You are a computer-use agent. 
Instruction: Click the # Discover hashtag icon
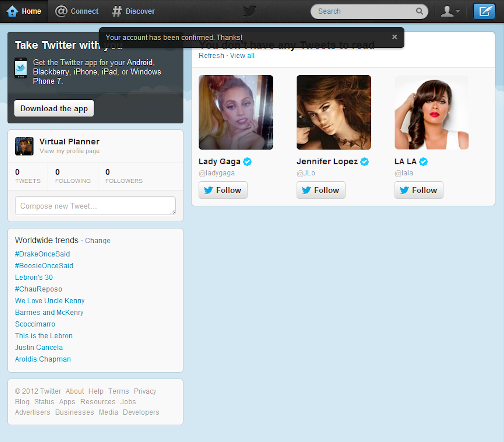coord(117,11)
